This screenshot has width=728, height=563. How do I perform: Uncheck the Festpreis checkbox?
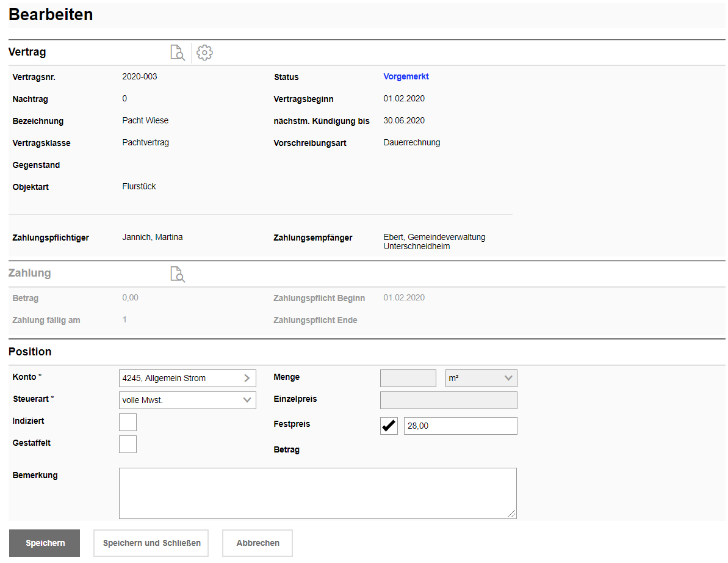[x=389, y=426]
